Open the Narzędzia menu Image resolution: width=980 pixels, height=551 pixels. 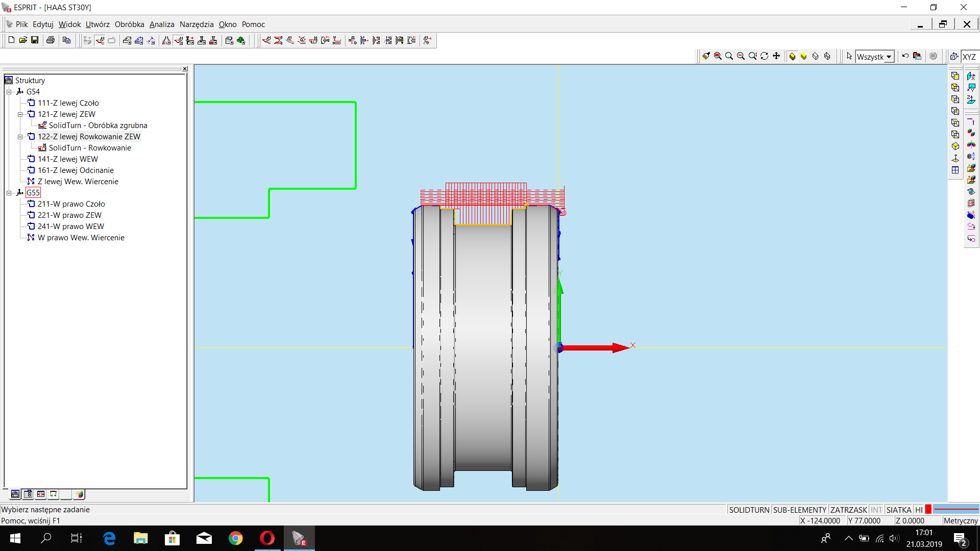pos(197,24)
